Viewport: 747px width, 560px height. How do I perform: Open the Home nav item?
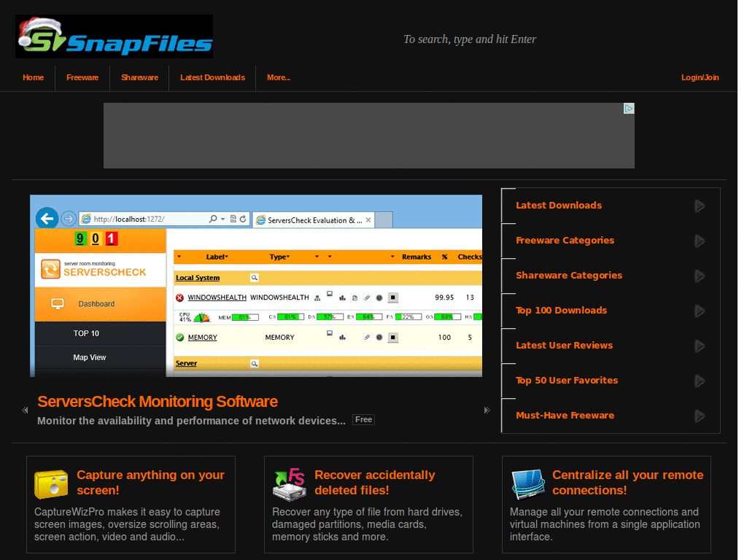click(34, 77)
